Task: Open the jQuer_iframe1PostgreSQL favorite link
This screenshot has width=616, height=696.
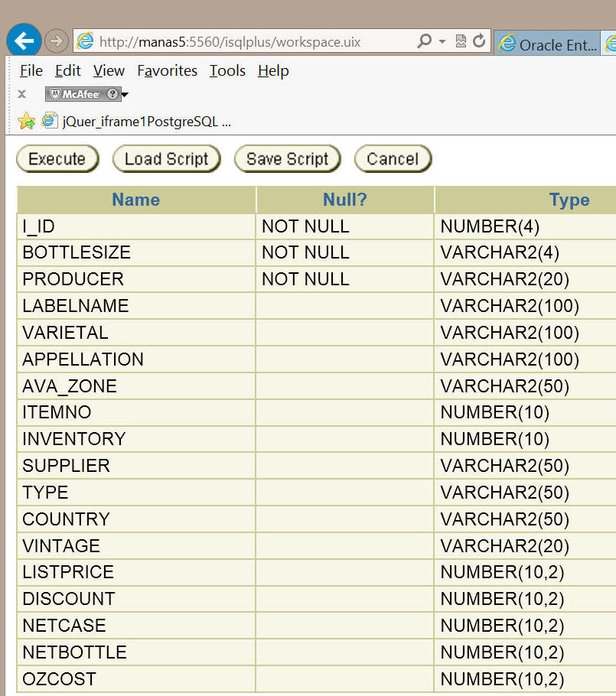Action: pyautogui.click(x=136, y=121)
